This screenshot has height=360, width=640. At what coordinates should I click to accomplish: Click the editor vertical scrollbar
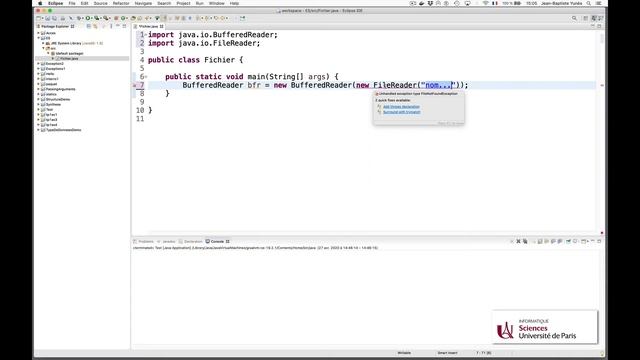pyautogui.click(x=602, y=39)
